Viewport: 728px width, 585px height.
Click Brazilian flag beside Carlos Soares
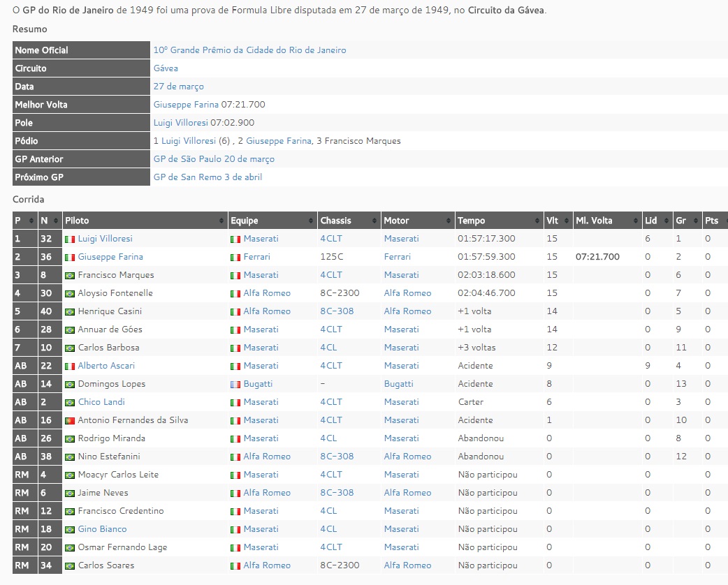point(70,566)
